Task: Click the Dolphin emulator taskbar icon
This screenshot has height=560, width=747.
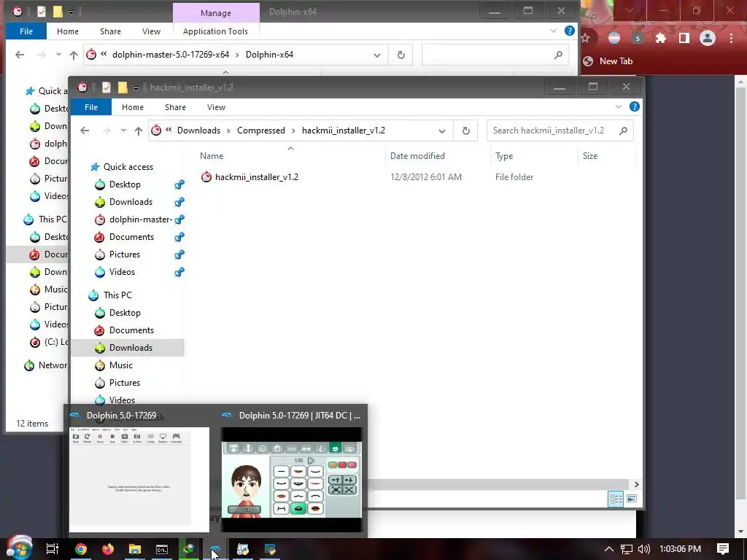Action: [x=216, y=549]
